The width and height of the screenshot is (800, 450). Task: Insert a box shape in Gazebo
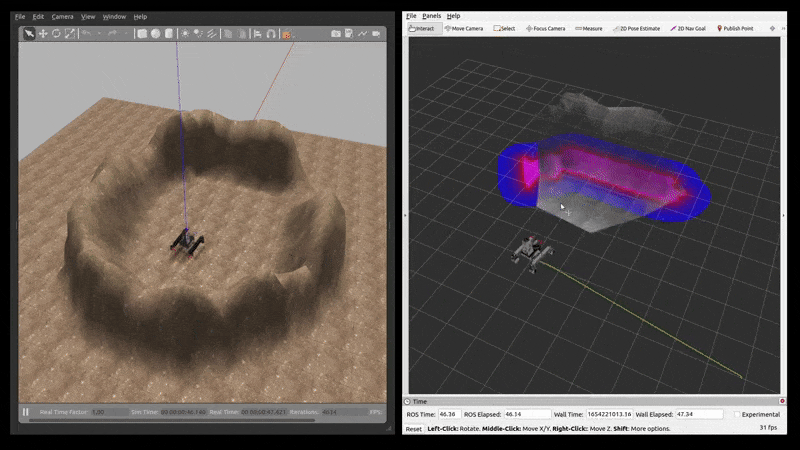(x=142, y=34)
